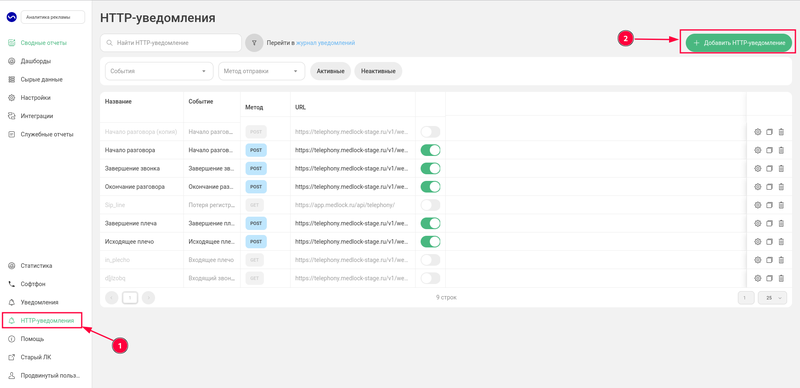
Task: Delete the Sip_line notification
Action: [781, 205]
